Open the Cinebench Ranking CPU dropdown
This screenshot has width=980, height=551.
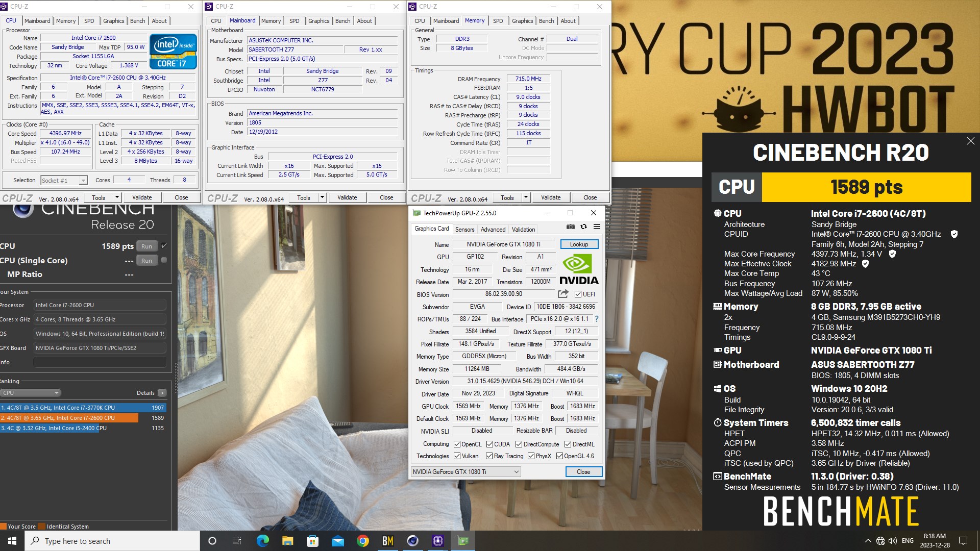click(x=30, y=393)
